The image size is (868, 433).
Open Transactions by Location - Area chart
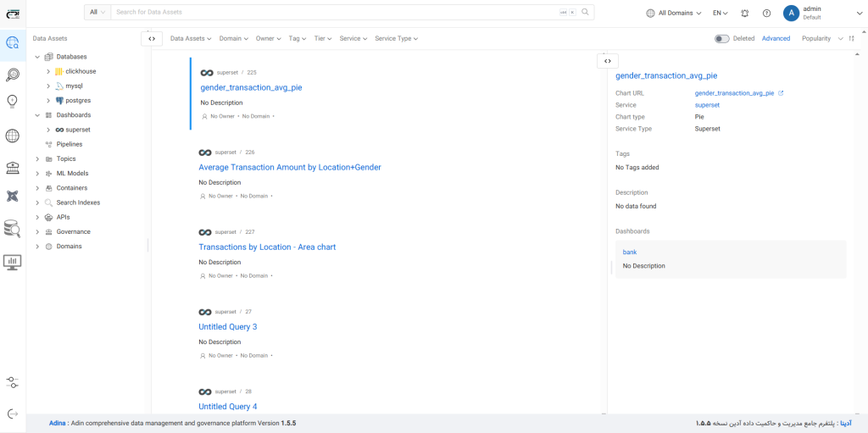[x=267, y=247]
